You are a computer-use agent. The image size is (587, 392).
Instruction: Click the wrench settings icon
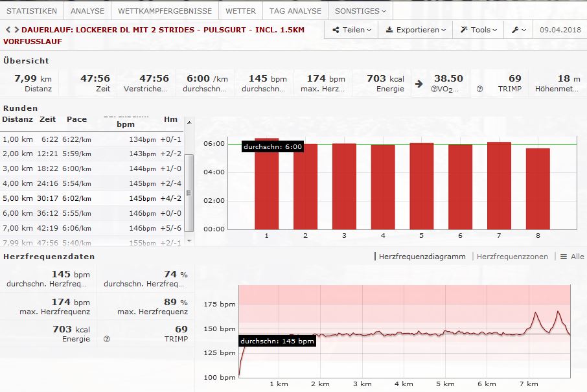coord(518,30)
